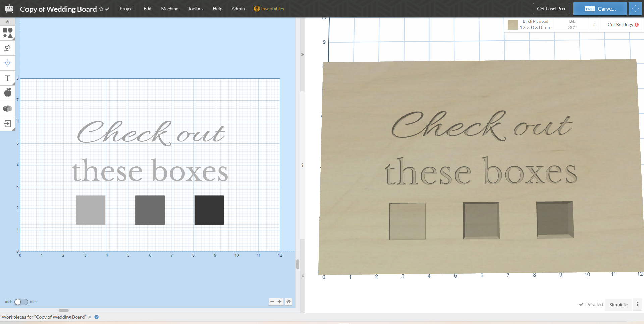Select the light gray square shape

[91, 210]
